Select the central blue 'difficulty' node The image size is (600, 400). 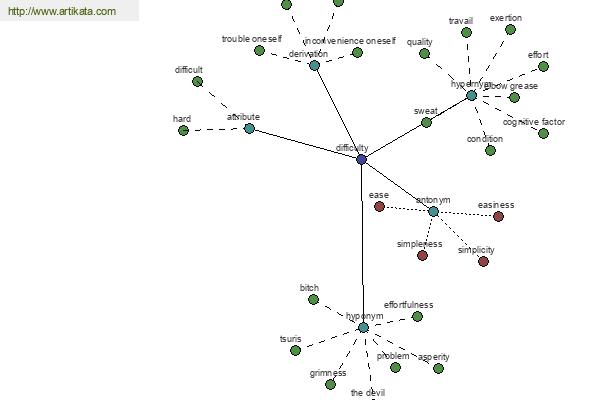(361, 159)
